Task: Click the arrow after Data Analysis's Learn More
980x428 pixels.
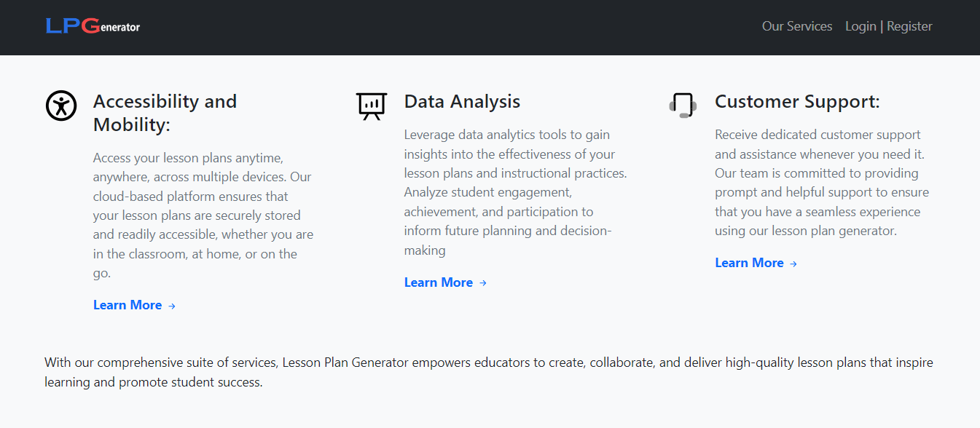Action: (x=483, y=283)
